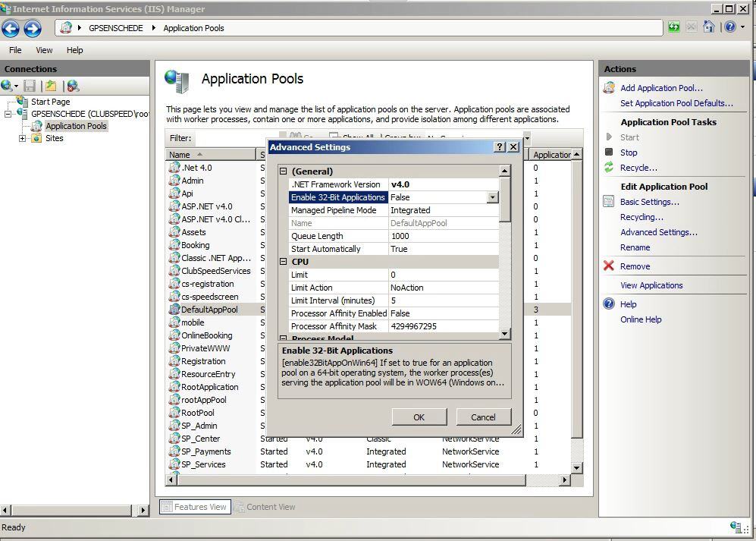Select the OnlineBooking pool icon

point(174,335)
